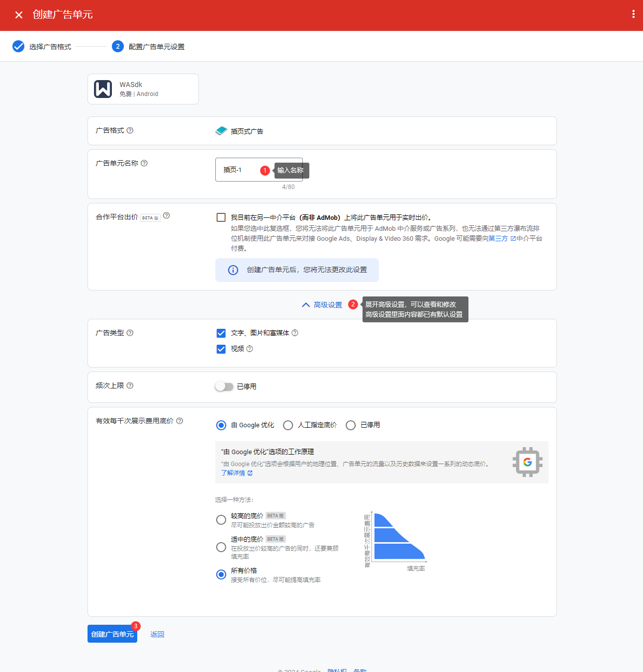Click the BETA badge beside 合作平台出价
The width and height of the screenshot is (643, 672).
[x=150, y=218]
